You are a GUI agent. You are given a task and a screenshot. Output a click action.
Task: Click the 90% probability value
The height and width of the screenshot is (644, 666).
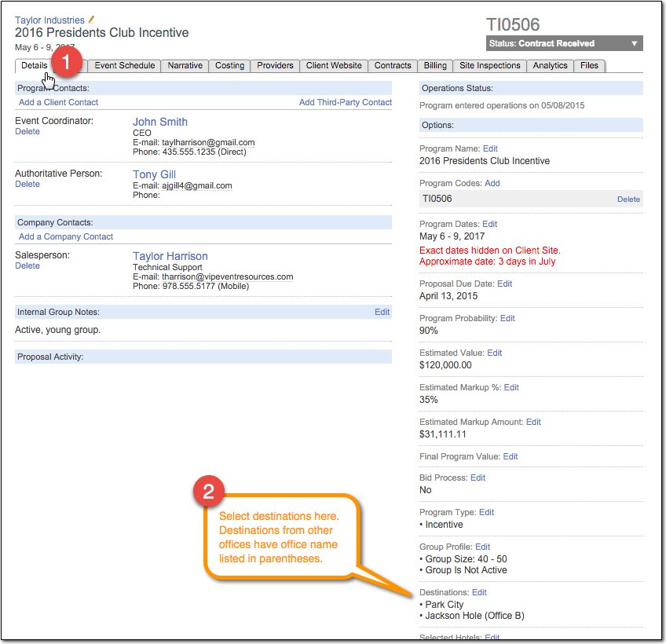428,331
